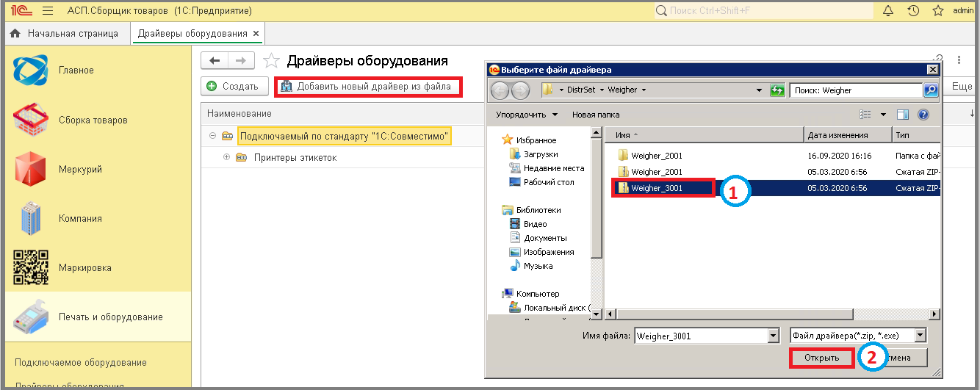The height and width of the screenshot is (390, 980).
Task: Open Маркировка QR code icon
Action: [31, 267]
